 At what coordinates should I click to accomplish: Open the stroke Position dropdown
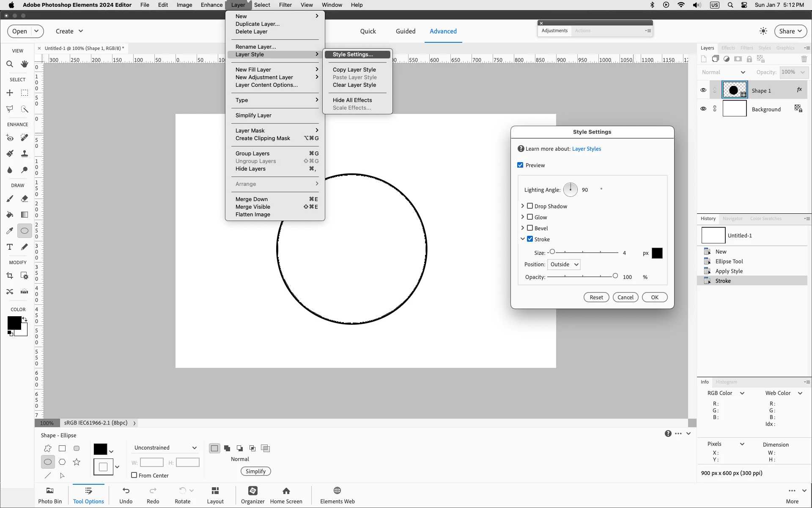[564, 265]
